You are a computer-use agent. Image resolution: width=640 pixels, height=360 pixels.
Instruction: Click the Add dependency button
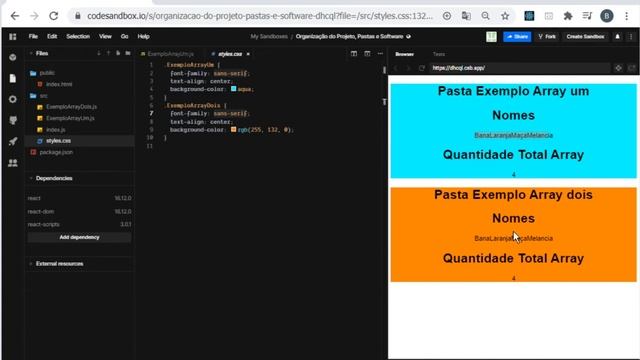point(79,238)
